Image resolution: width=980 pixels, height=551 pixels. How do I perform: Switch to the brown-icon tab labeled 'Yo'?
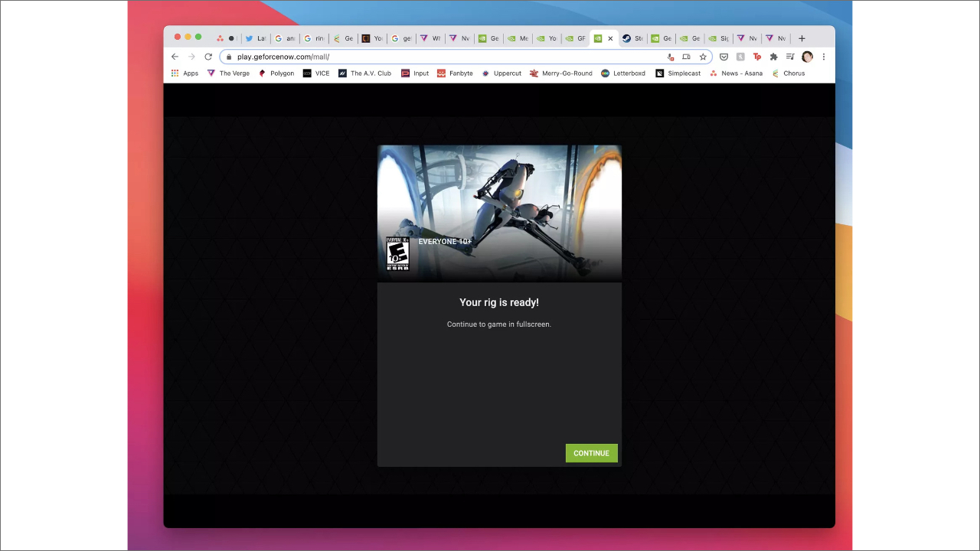click(x=371, y=38)
